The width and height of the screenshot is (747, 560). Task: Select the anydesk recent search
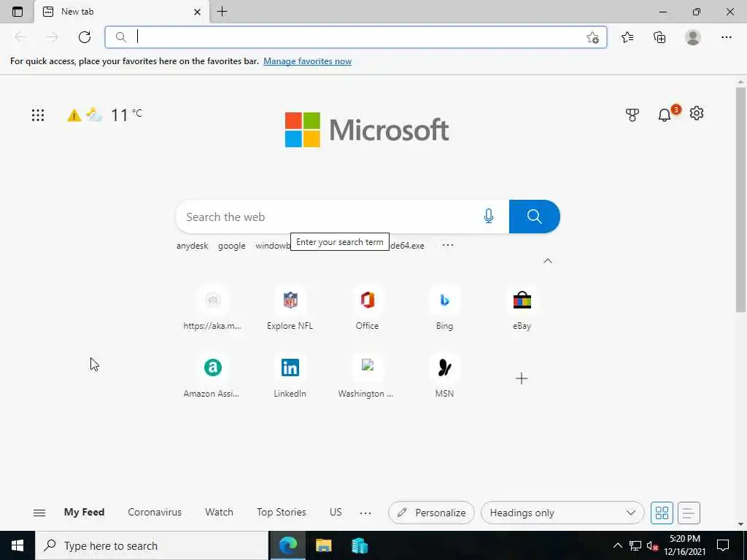pos(192,246)
